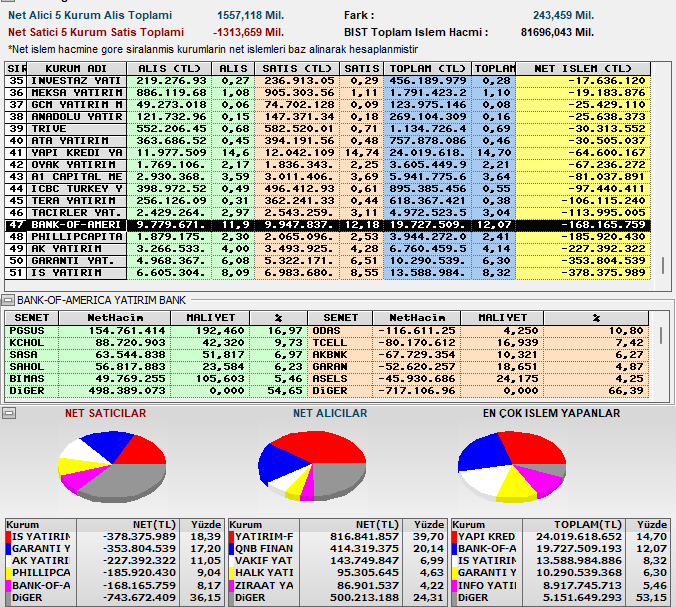676x607 pixels.
Task: Click the blue swatch beside QNB FINAN legend
Action: point(232,549)
